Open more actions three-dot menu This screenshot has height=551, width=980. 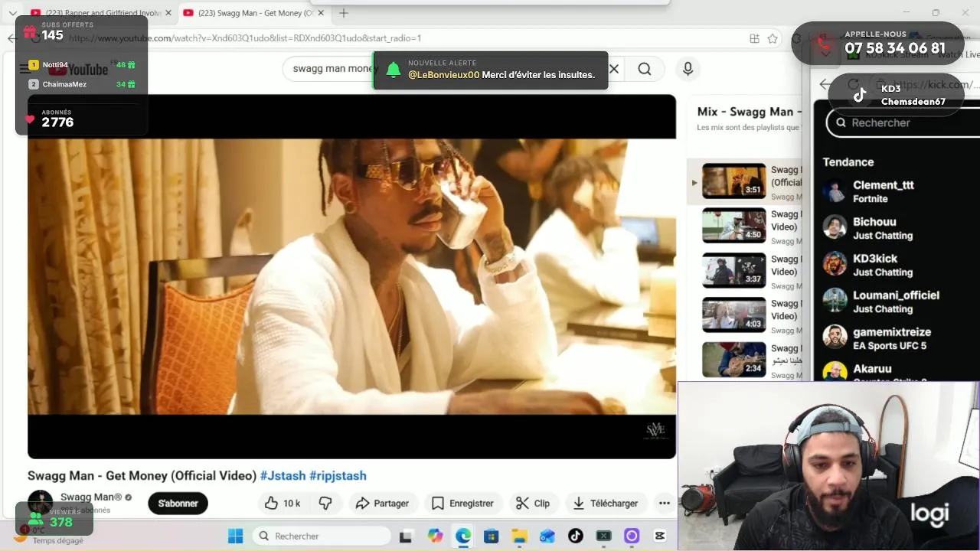coord(664,503)
